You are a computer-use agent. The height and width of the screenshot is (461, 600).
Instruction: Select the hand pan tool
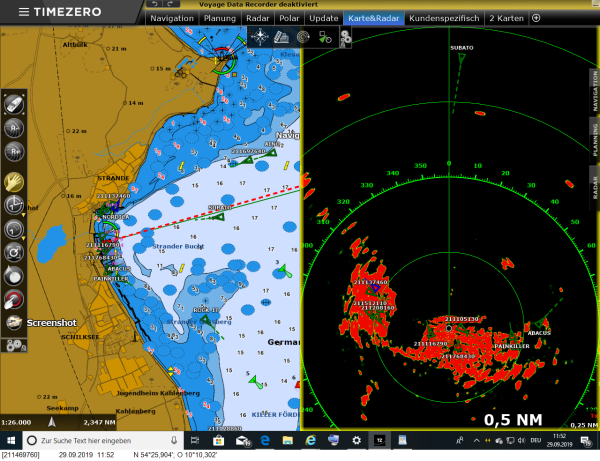[14, 182]
